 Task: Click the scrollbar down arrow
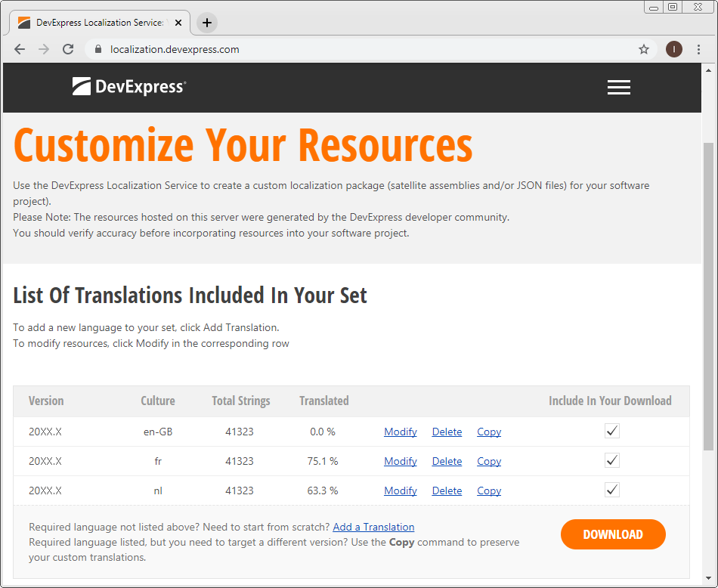click(708, 579)
